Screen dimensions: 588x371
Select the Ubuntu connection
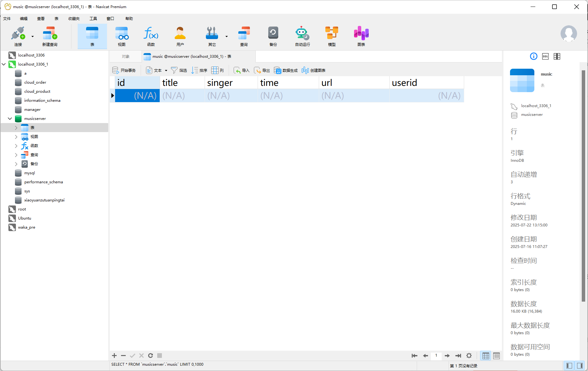[x=24, y=218]
